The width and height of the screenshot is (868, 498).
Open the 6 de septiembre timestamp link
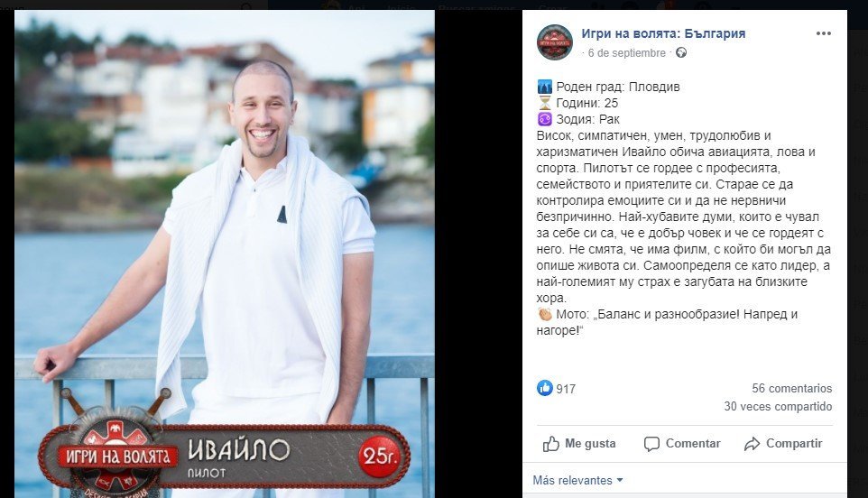pyautogui.click(x=627, y=53)
